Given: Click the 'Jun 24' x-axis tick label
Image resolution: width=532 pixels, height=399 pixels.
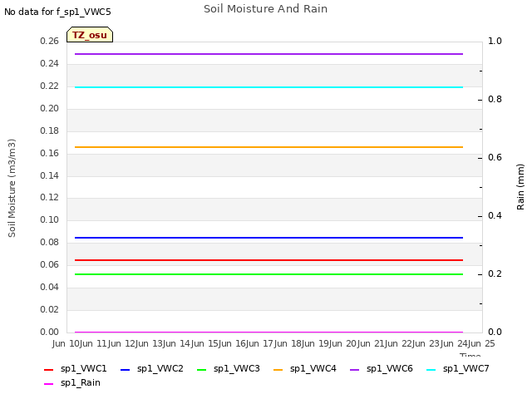Looking at the screenshot, I should click(461, 343).
